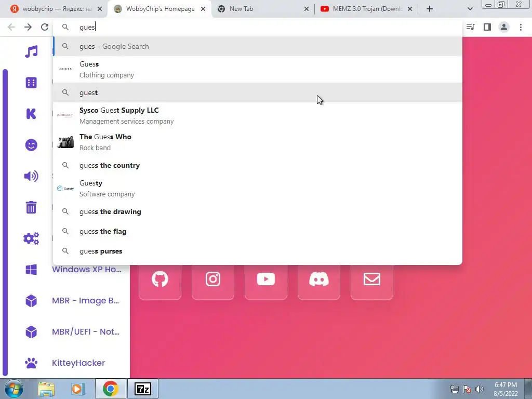The width and height of the screenshot is (532, 399).
Task: Open Windows Explorer from the taskbar
Action: (x=46, y=389)
